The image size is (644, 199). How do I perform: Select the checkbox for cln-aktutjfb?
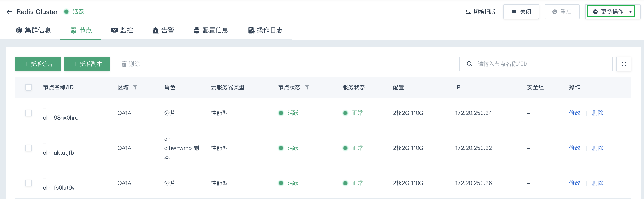29,148
